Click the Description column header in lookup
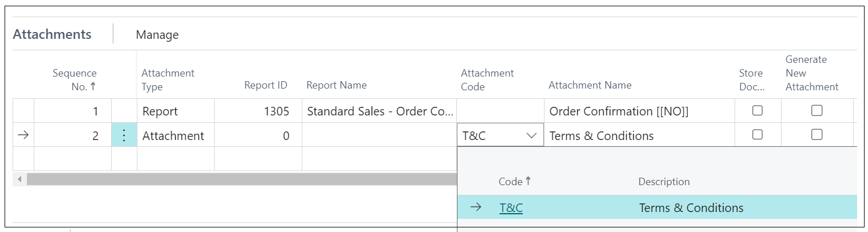 664,182
